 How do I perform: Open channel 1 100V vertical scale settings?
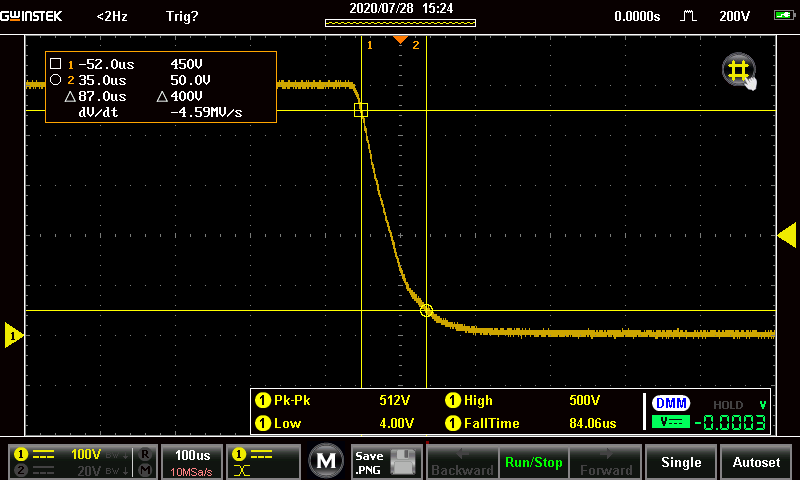(72, 454)
